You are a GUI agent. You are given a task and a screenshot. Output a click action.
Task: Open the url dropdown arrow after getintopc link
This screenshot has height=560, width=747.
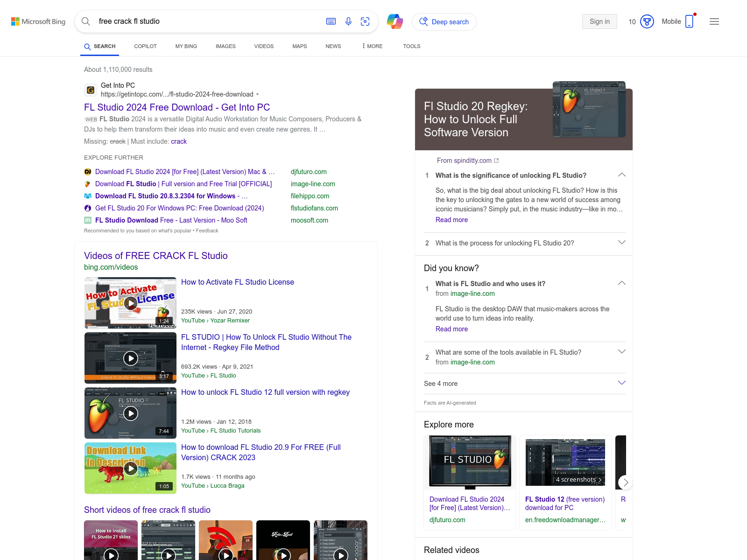coord(257,94)
